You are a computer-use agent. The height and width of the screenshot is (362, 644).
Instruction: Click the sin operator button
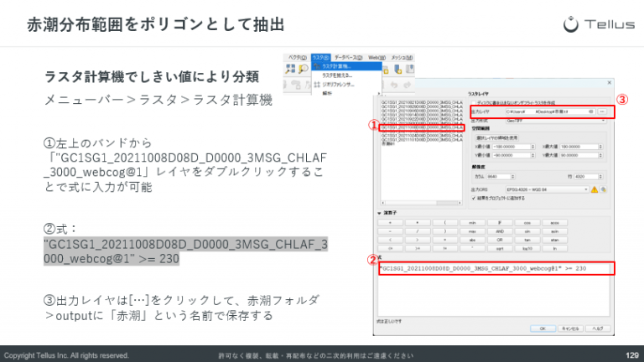point(527,231)
